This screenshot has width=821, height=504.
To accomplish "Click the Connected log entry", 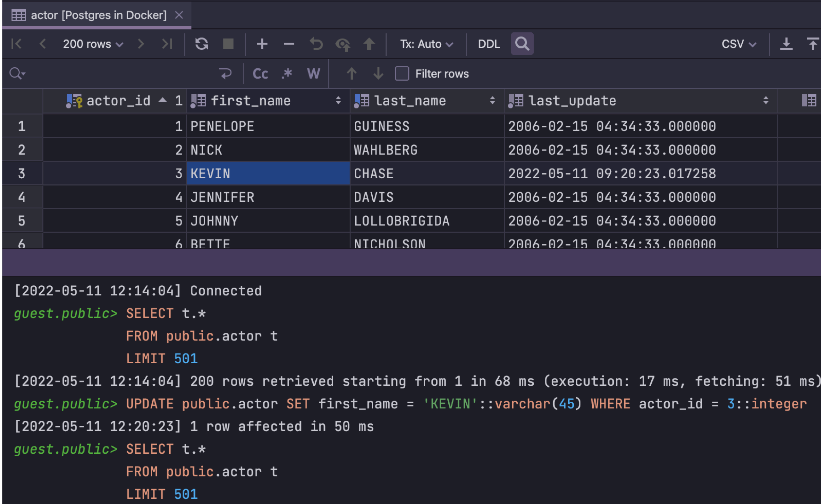I will point(226,291).
